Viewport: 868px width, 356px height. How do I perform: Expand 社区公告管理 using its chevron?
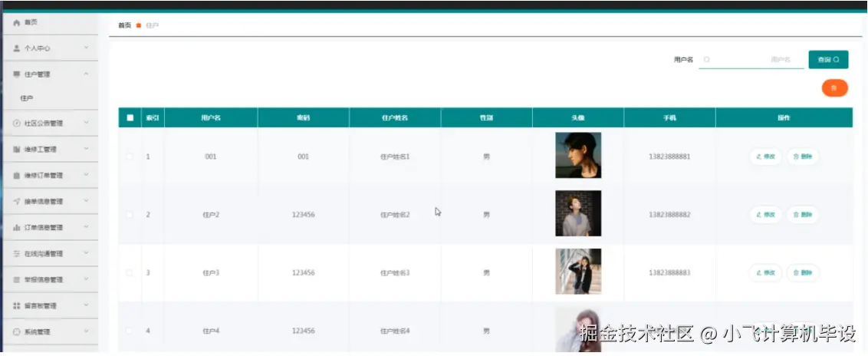point(86,123)
